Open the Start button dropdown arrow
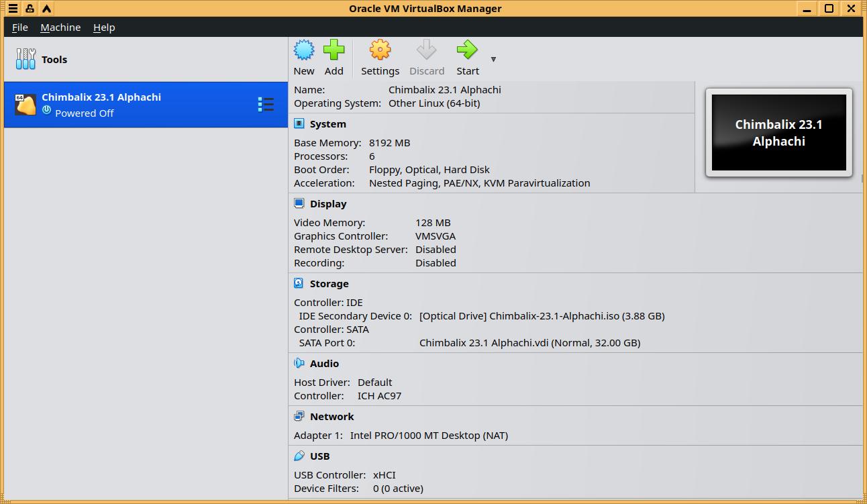The width and height of the screenshot is (867, 504). [493, 59]
